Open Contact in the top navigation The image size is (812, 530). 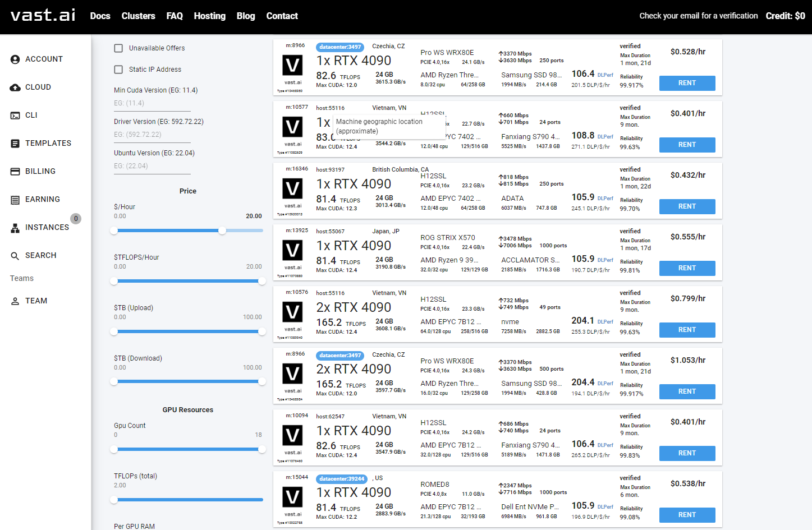[x=282, y=16]
